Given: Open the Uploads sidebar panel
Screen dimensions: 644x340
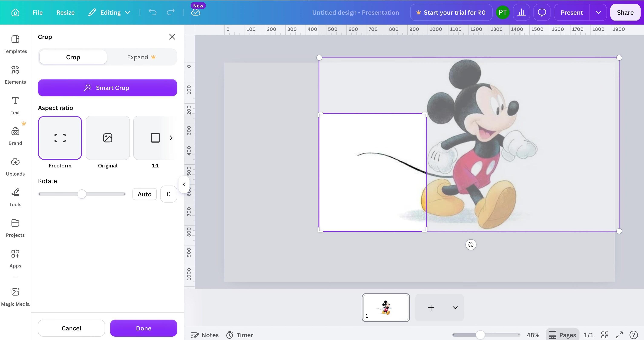Looking at the screenshot, I should [x=15, y=167].
